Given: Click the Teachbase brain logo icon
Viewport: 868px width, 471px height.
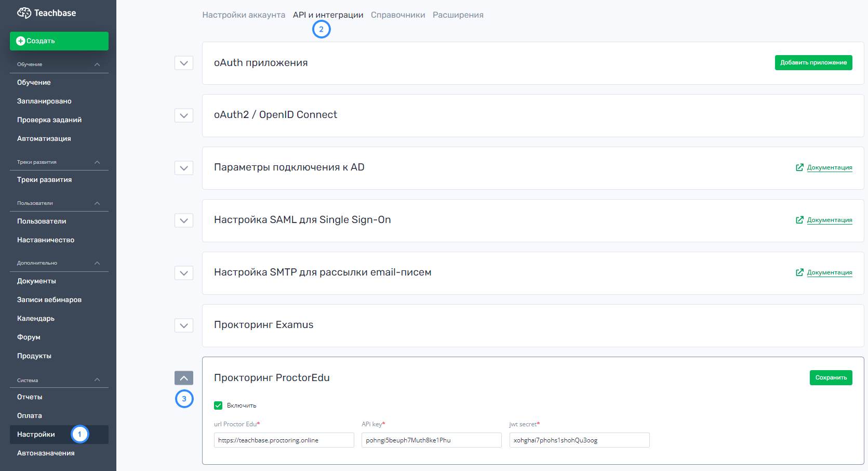Looking at the screenshot, I should 24,13.
